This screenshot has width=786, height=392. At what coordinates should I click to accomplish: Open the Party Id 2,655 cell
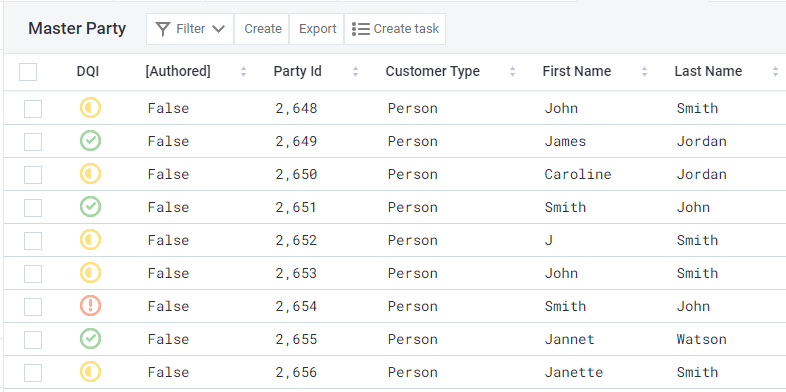[296, 339]
